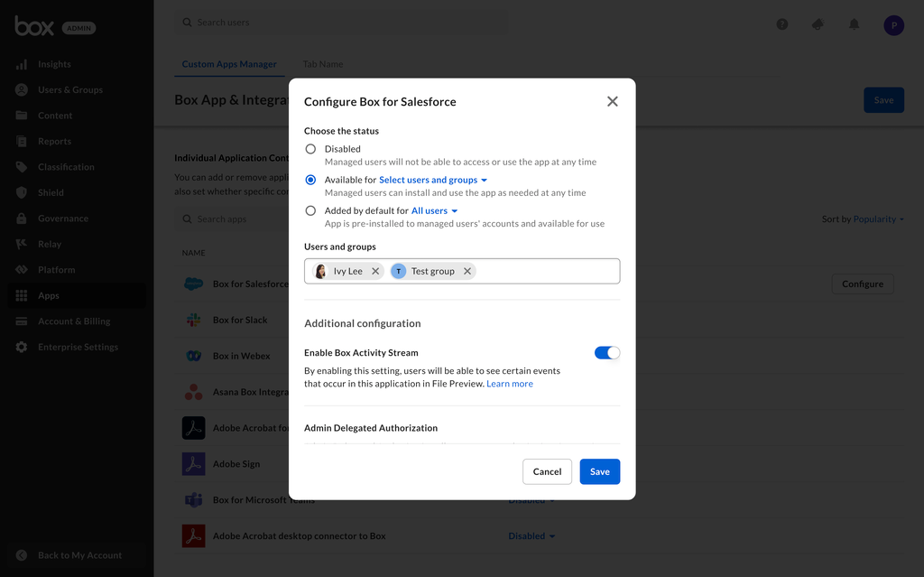Select the Added by default radio button
The height and width of the screenshot is (577, 924).
(310, 210)
